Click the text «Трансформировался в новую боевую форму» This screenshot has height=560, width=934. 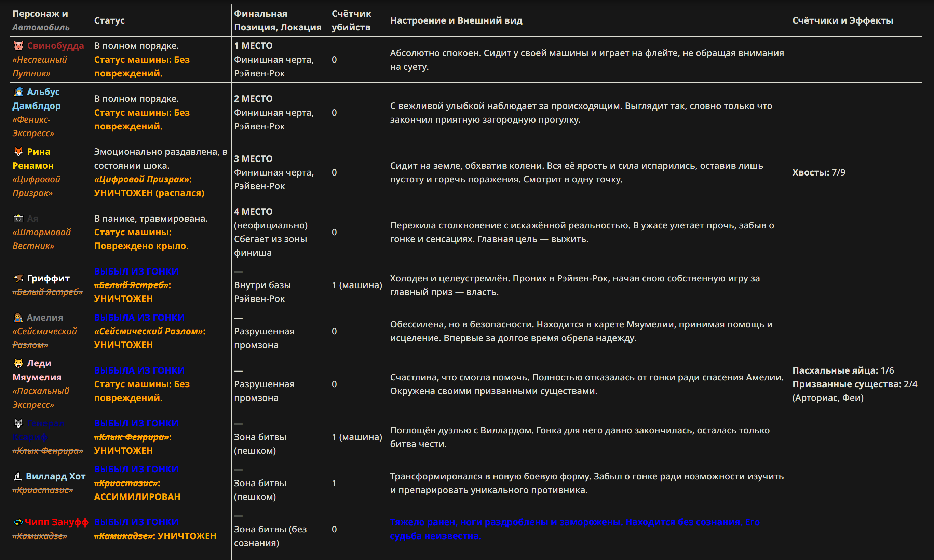490,476
